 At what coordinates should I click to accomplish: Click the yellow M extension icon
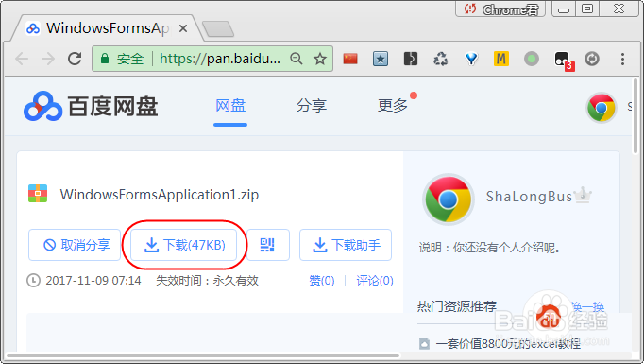(501, 59)
